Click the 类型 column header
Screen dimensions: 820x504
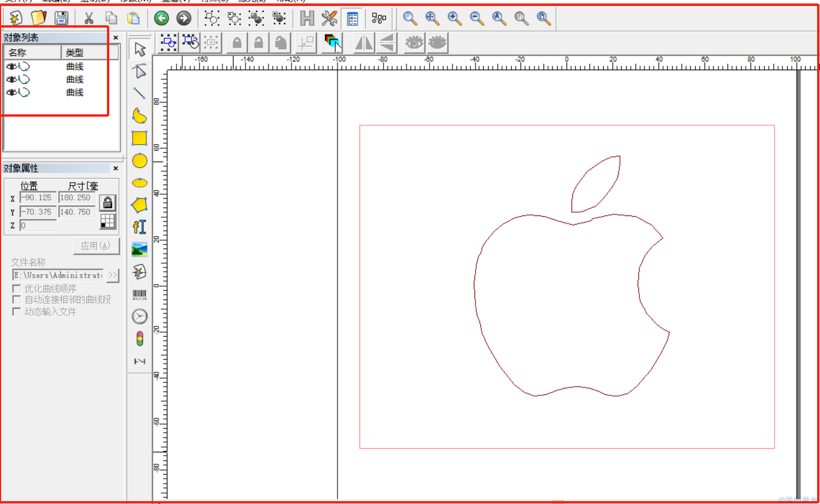point(90,52)
